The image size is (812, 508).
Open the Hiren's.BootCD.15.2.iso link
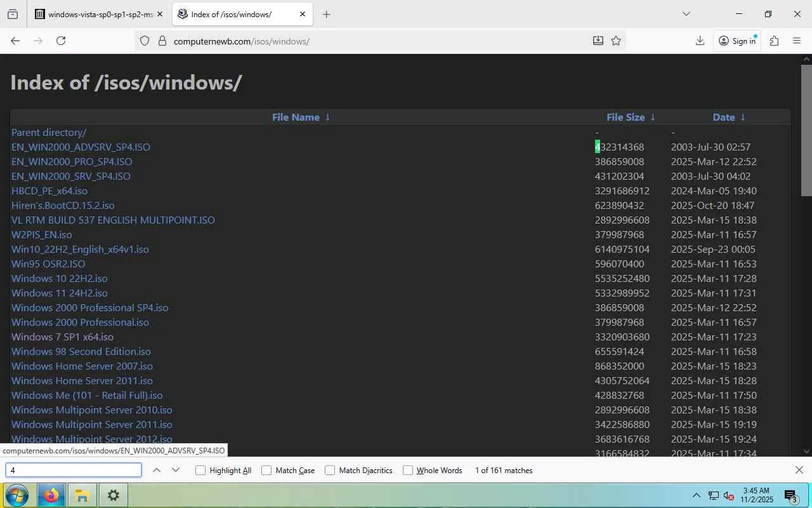point(63,205)
